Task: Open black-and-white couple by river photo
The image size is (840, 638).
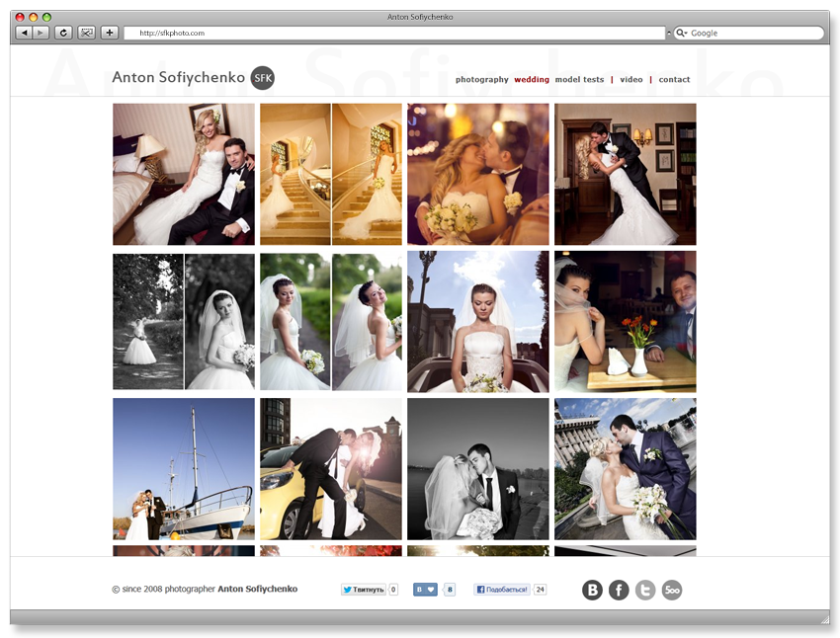Action: coord(478,469)
